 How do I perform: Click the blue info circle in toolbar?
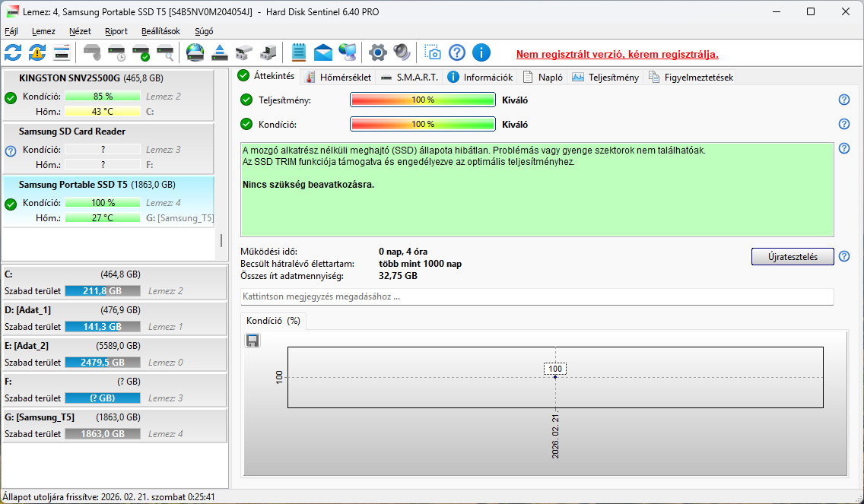481,53
